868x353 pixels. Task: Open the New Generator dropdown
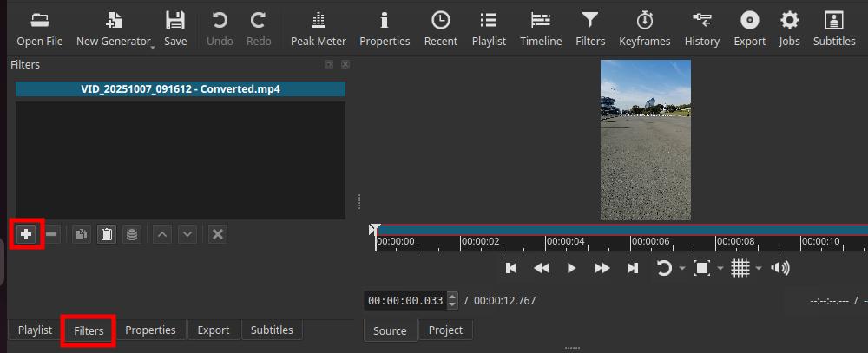[x=115, y=29]
